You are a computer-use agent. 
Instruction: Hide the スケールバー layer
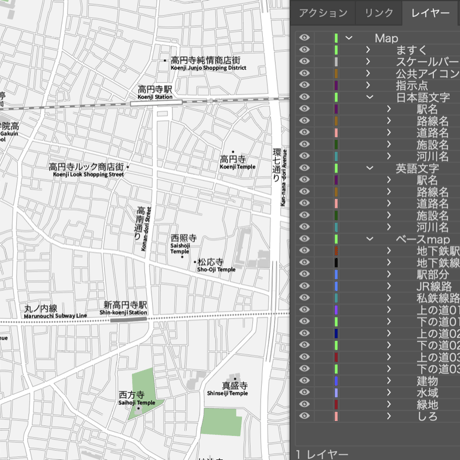click(x=304, y=61)
